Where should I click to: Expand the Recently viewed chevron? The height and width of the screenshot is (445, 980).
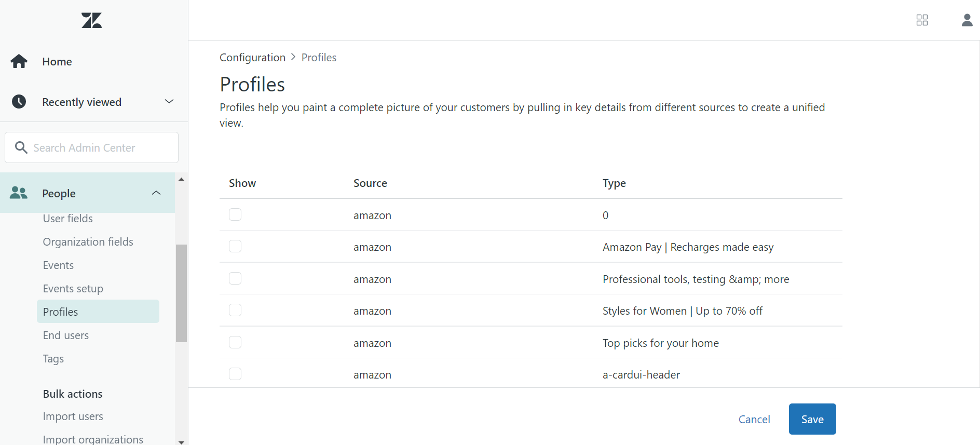(169, 101)
